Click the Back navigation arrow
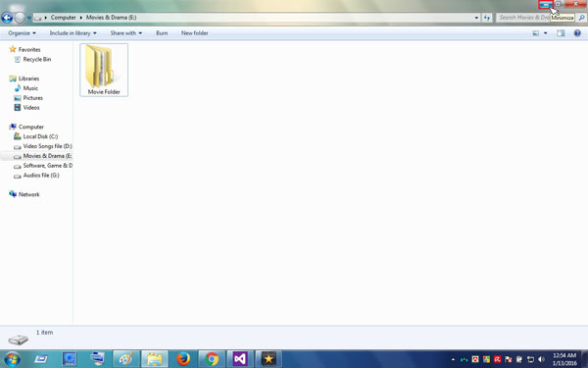The image size is (588, 368). point(7,18)
